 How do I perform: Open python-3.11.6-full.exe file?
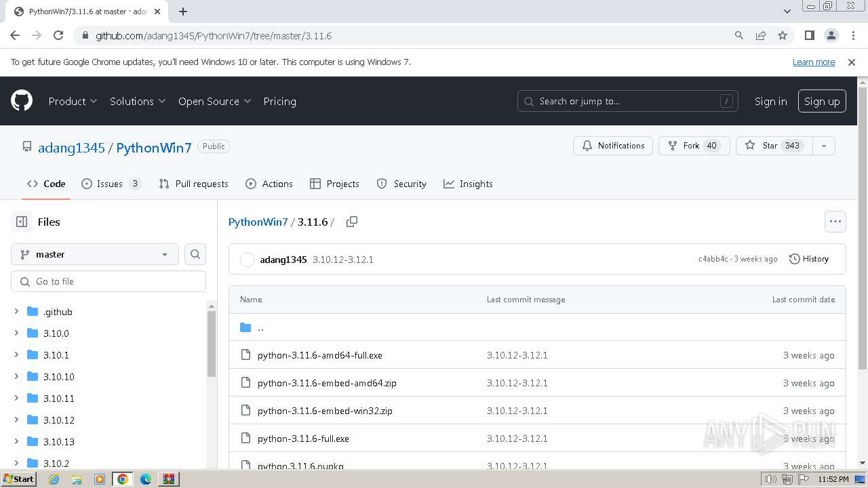point(303,439)
